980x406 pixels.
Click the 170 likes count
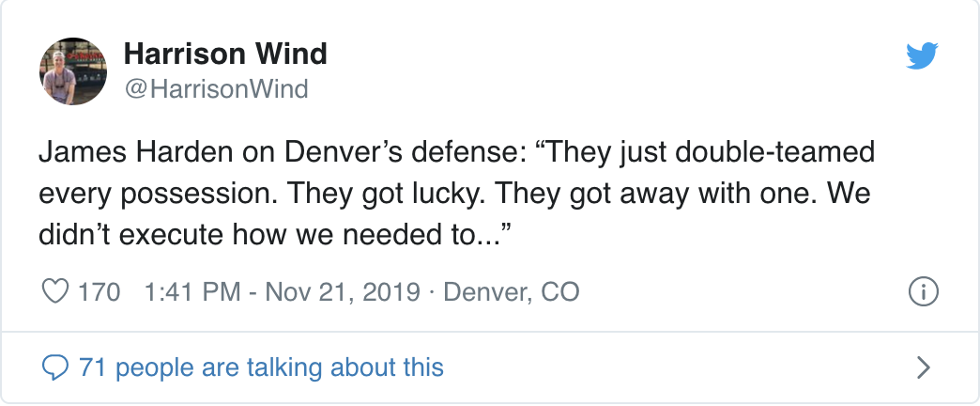click(99, 292)
